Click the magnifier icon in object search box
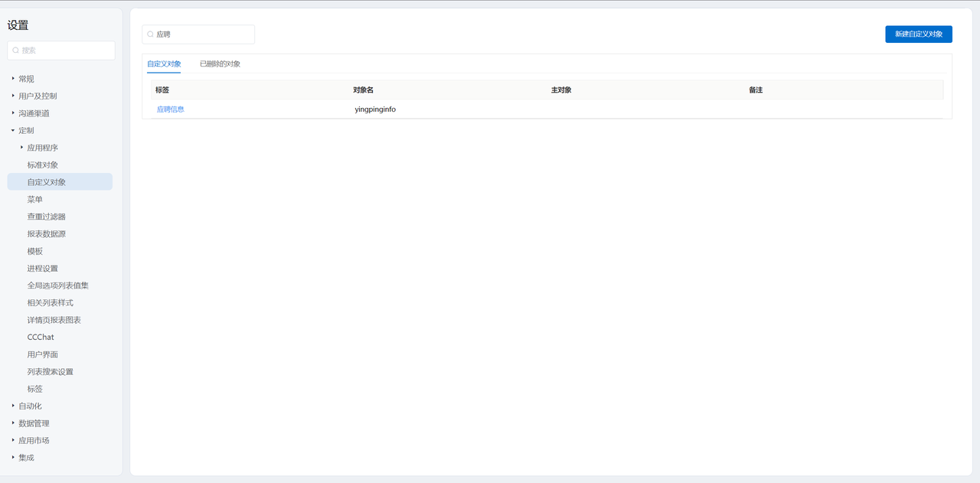Image resolution: width=980 pixels, height=483 pixels. (x=150, y=34)
